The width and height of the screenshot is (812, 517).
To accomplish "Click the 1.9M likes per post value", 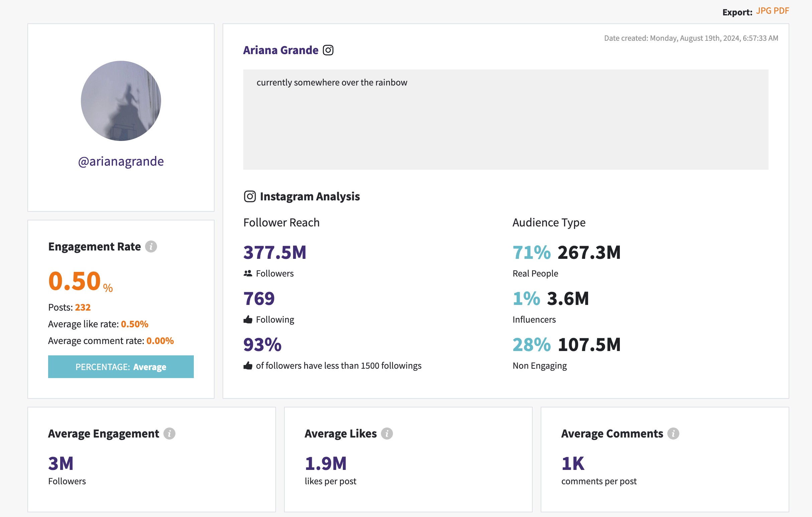I will click(x=325, y=464).
